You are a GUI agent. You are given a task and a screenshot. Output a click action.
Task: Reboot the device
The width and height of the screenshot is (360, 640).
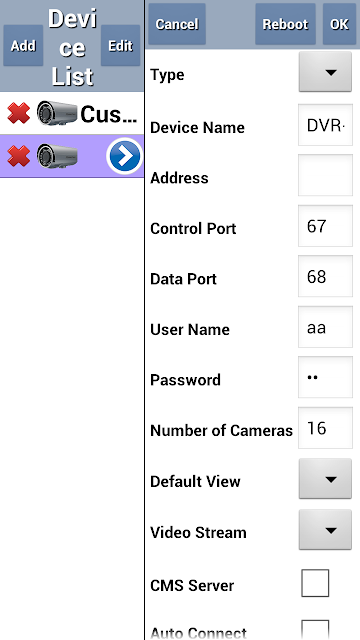coord(285,24)
